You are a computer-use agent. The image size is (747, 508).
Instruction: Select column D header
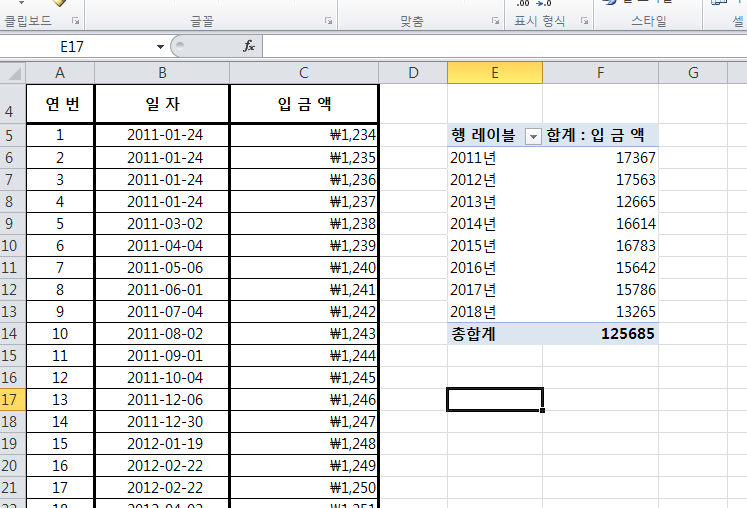tap(413, 73)
